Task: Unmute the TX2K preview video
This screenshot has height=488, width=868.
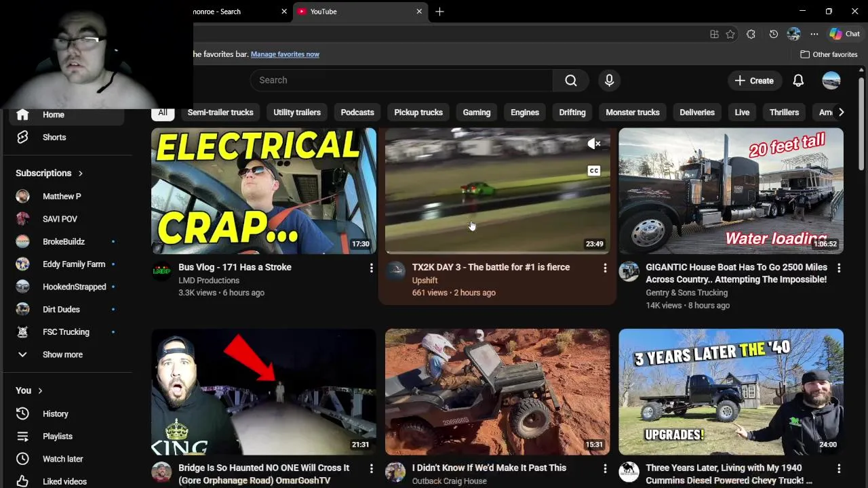Action: pos(594,144)
